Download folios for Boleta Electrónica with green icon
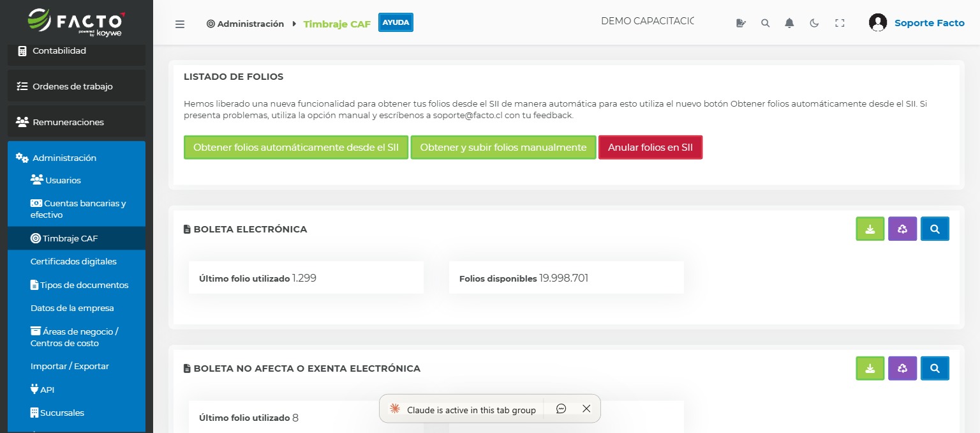 [x=870, y=229]
